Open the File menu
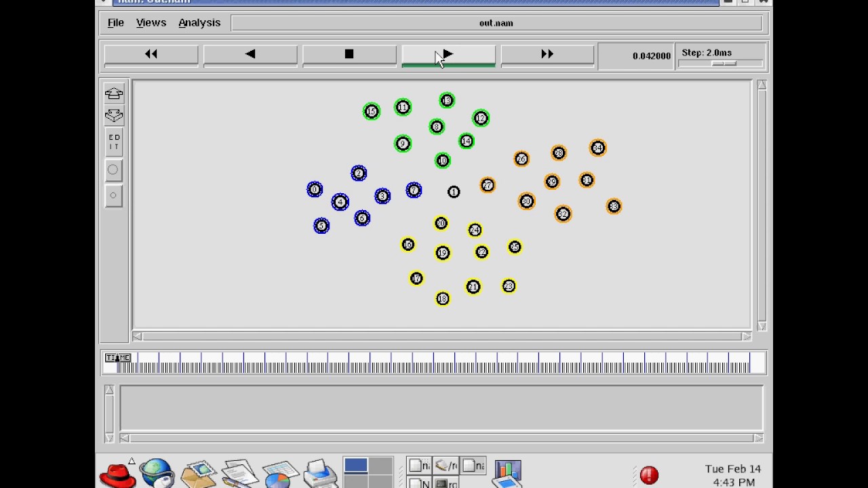 [115, 22]
